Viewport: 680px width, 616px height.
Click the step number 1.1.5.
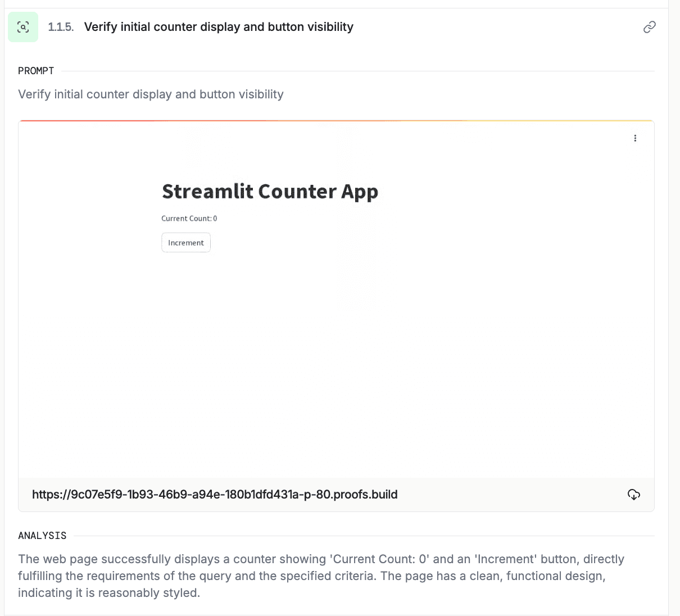click(x=61, y=27)
